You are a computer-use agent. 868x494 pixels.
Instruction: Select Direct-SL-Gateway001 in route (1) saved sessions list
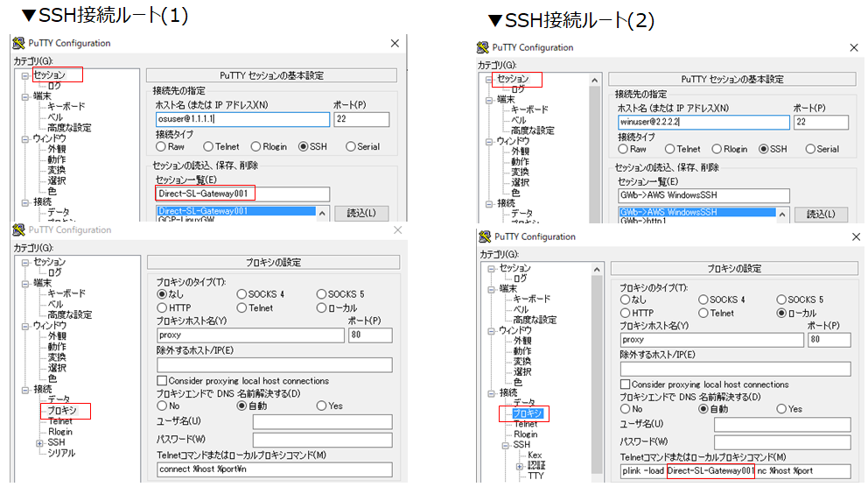click(x=236, y=211)
